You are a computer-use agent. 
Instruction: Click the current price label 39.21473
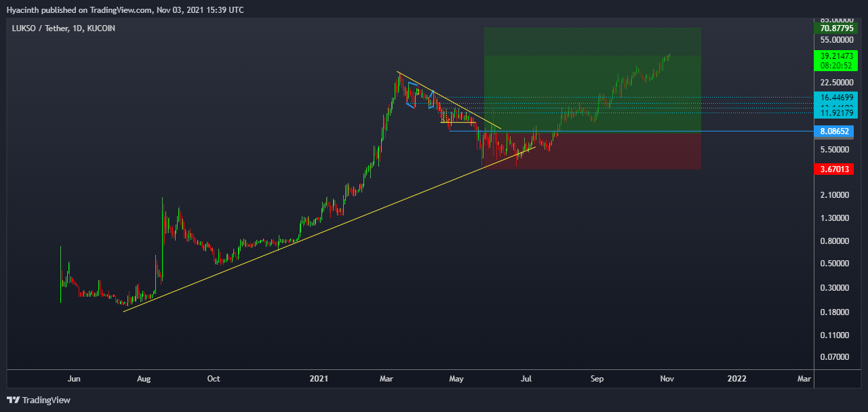click(x=836, y=56)
